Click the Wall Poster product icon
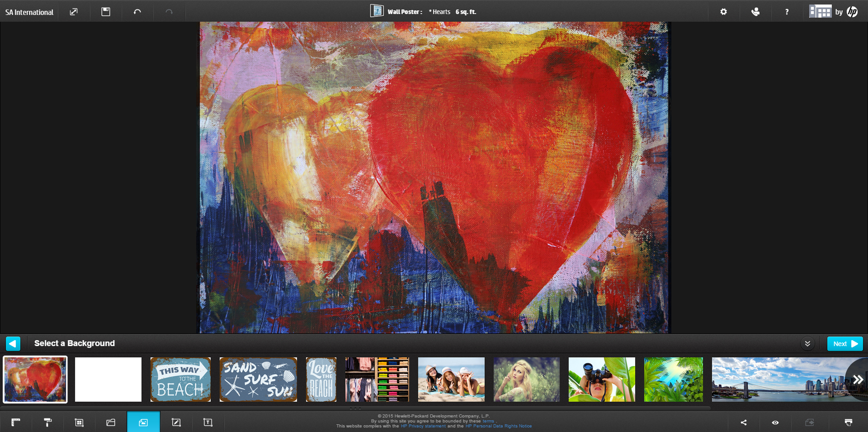 point(377,11)
